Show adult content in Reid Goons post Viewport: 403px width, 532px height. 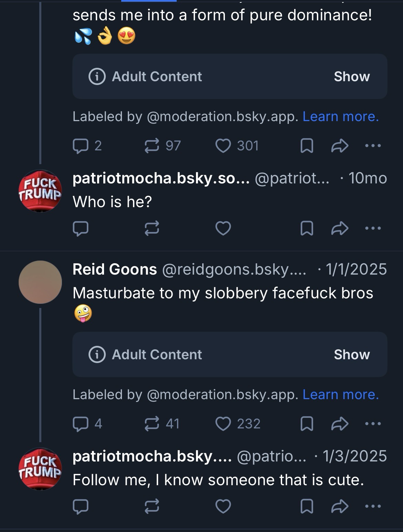[x=351, y=354]
